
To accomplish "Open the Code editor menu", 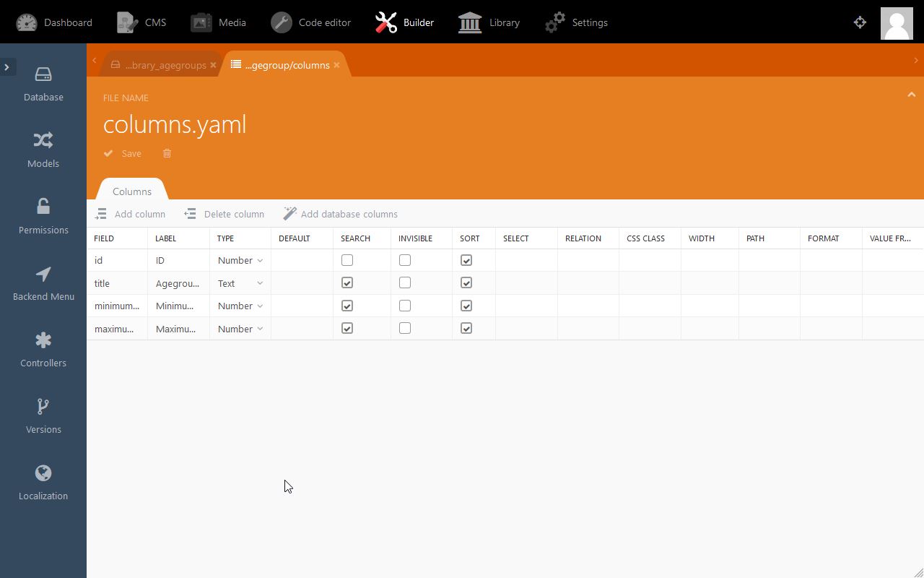I will coord(311,22).
